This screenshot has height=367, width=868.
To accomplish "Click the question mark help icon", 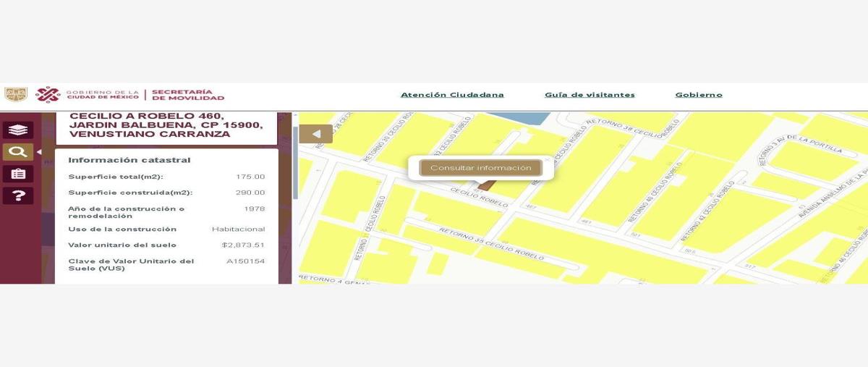I will pyautogui.click(x=17, y=195).
